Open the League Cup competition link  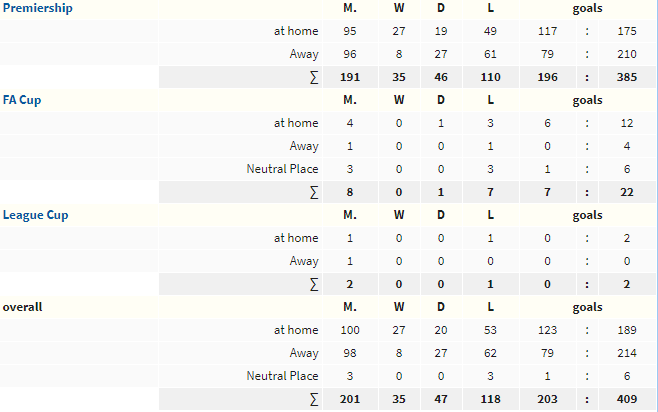click(35, 215)
